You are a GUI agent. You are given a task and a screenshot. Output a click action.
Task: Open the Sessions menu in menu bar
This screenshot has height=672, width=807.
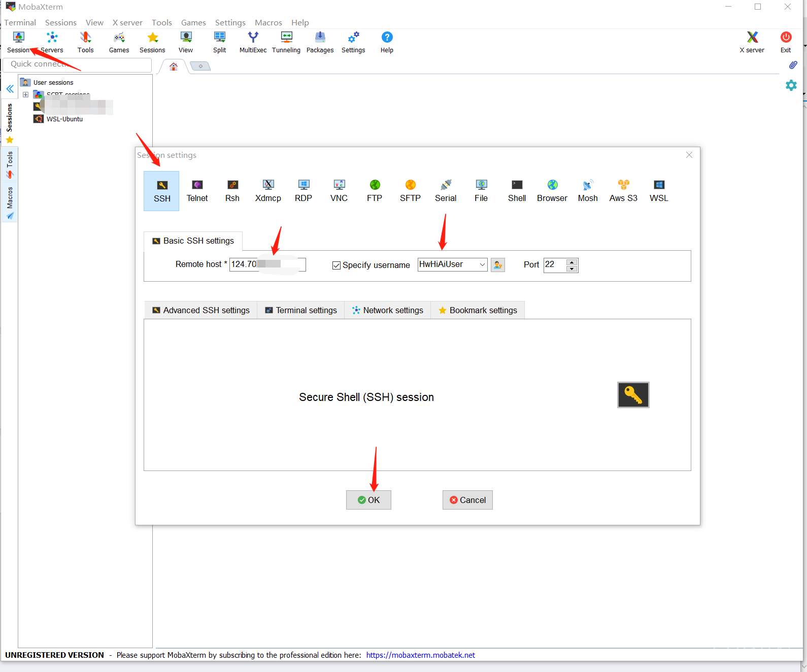click(x=61, y=22)
